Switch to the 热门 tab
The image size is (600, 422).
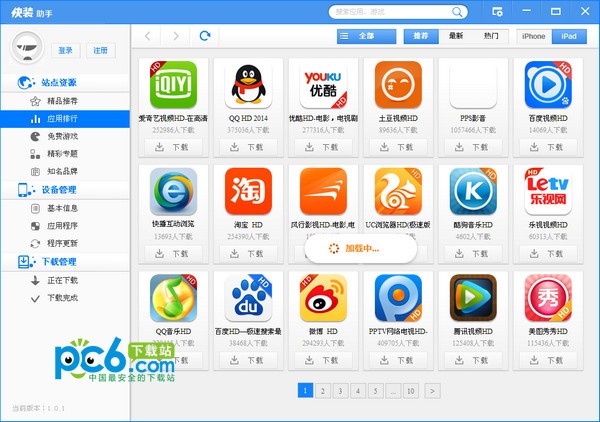(x=491, y=36)
